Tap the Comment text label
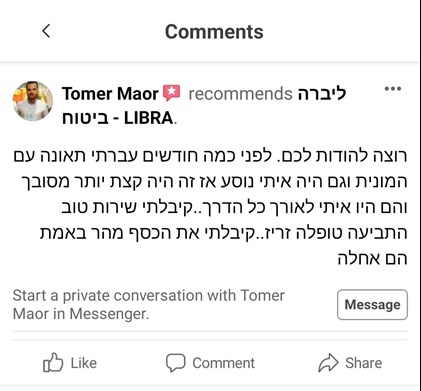This screenshot has height=391, width=421. pos(223,363)
